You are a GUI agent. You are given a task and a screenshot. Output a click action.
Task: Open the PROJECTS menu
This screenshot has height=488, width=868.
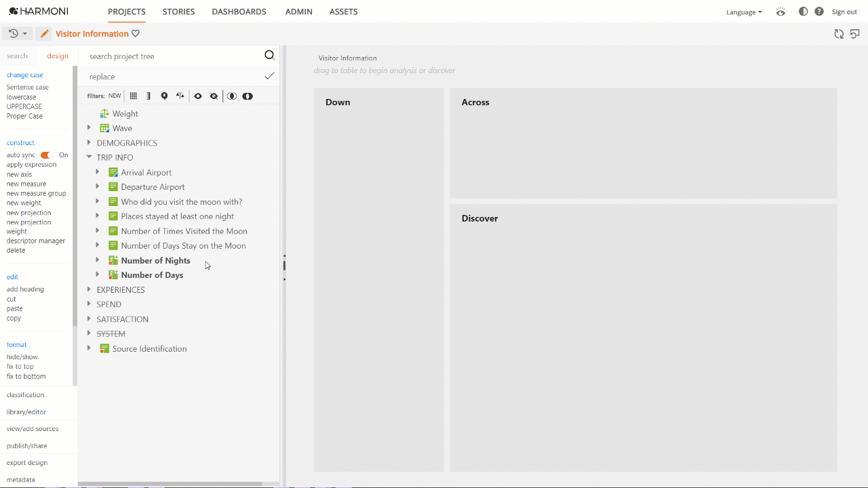127,12
